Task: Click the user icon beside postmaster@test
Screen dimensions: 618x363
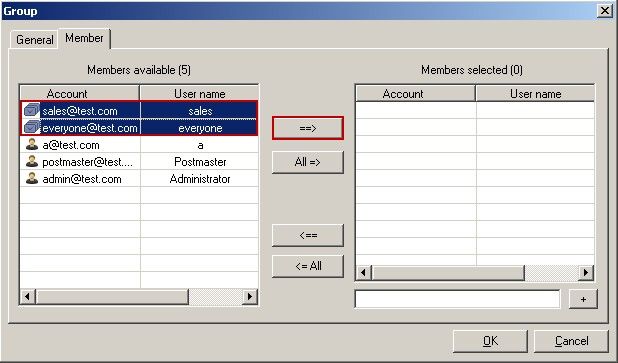Action: pos(32,162)
